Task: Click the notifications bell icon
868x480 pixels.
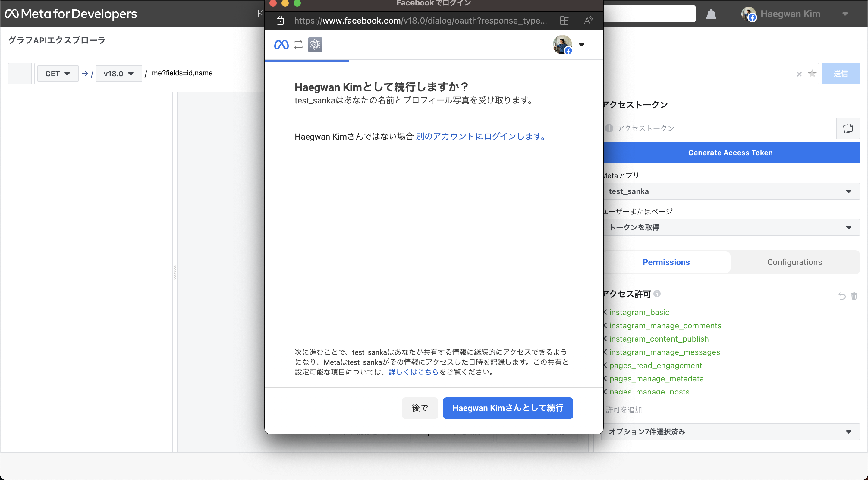Action: (x=711, y=14)
